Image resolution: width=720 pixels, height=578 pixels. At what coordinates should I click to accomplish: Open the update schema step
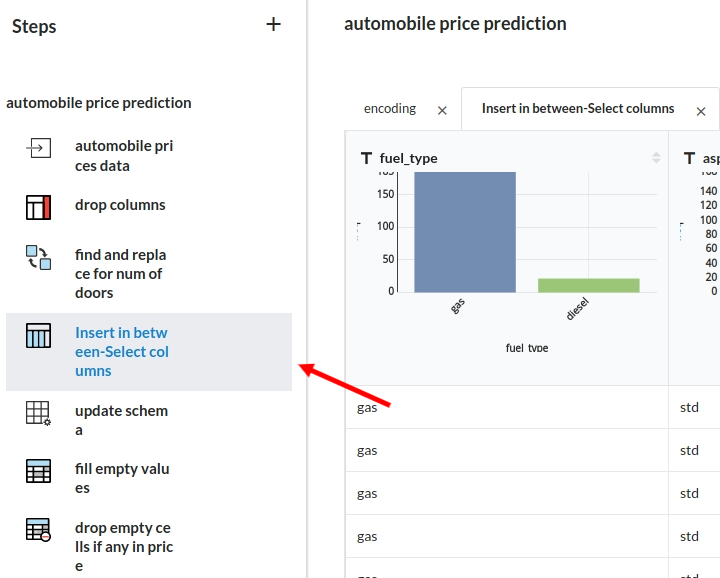pos(121,420)
